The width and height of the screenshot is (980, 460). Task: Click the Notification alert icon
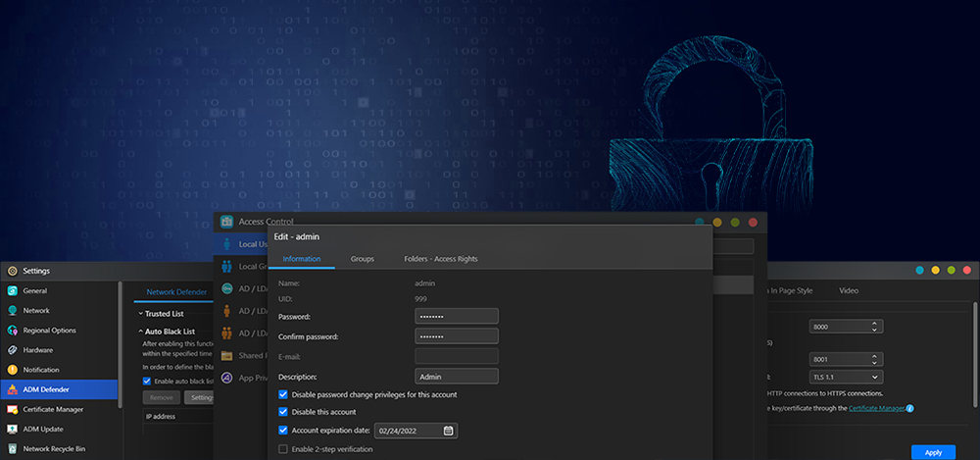pos(12,370)
